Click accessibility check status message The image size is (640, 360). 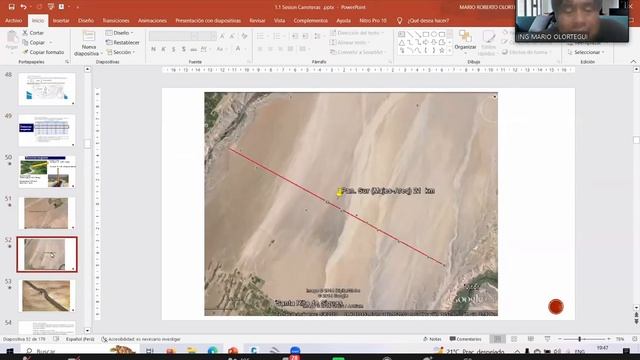point(141,339)
